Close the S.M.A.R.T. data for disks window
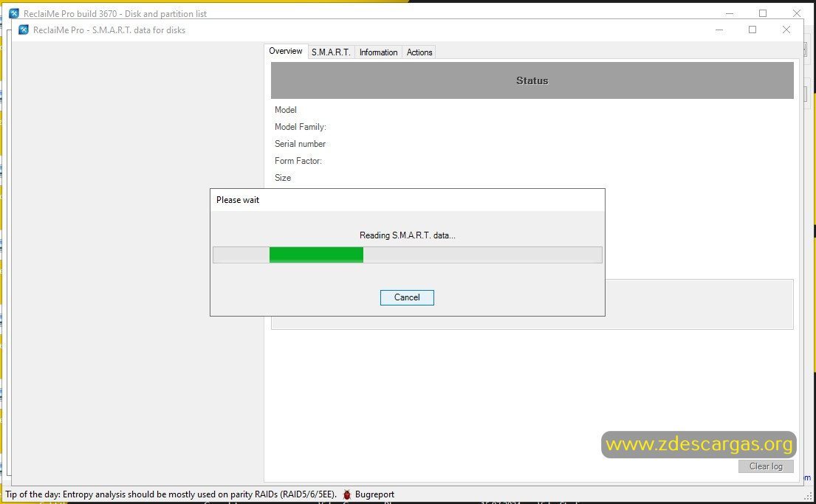816x504 pixels. click(x=786, y=30)
